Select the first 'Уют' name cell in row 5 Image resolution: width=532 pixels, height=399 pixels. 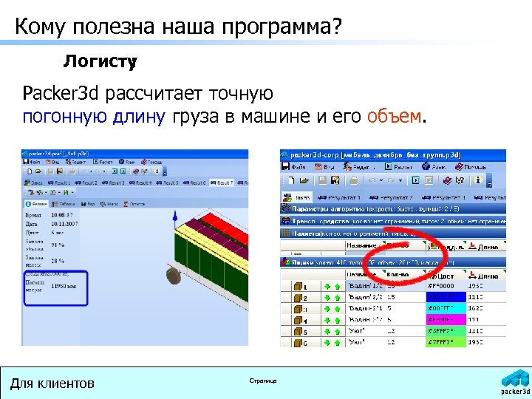[366, 331]
